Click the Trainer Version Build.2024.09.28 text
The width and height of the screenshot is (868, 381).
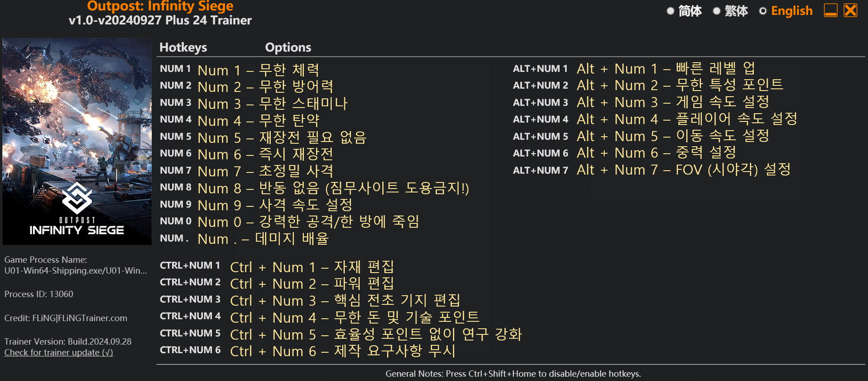pos(68,341)
